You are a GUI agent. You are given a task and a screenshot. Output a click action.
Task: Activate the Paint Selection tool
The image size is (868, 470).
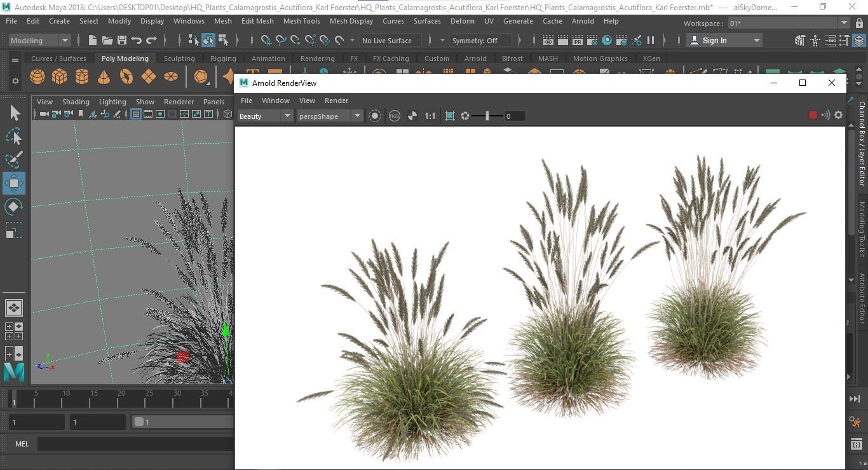coord(14,160)
